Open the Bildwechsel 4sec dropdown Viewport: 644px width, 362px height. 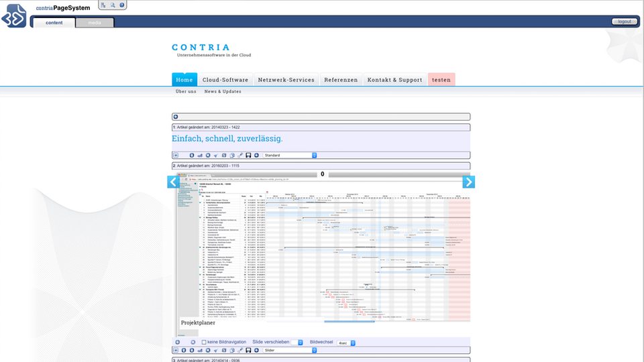346,343
